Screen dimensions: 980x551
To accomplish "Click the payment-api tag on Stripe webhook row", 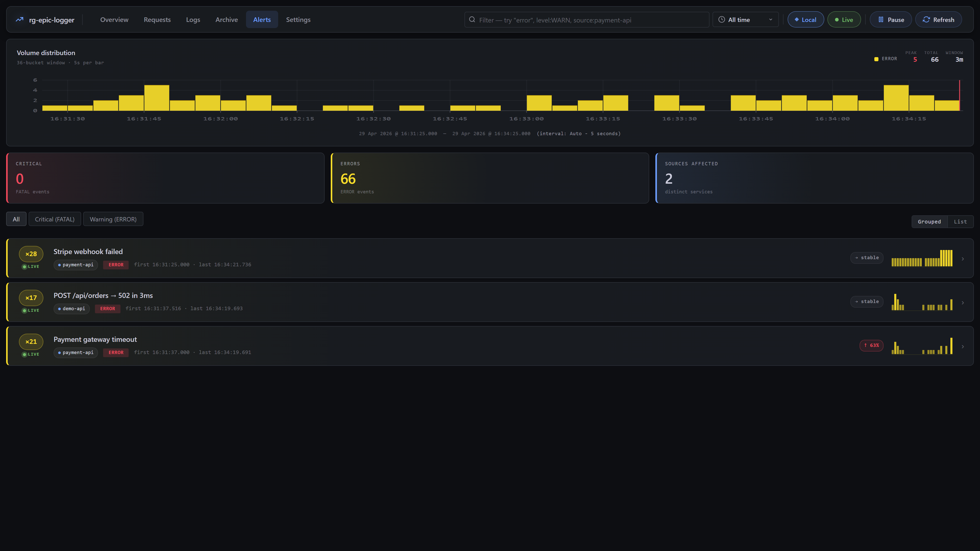I will (76, 265).
